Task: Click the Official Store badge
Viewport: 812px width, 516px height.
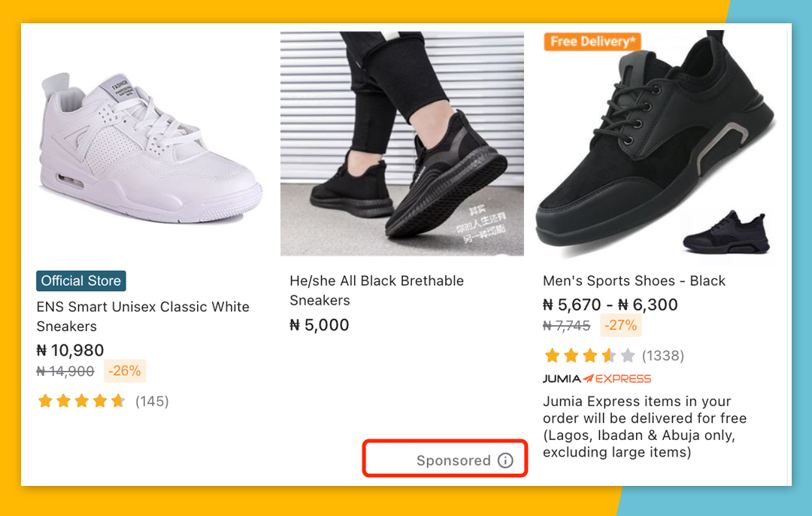Action: point(80,280)
